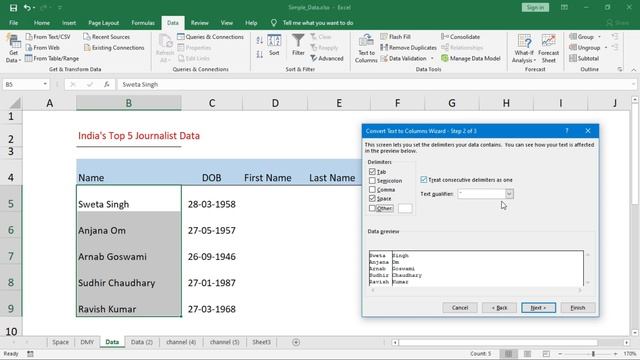This screenshot has width=640, height=360.
Task: Open the File menu
Action: click(13, 23)
